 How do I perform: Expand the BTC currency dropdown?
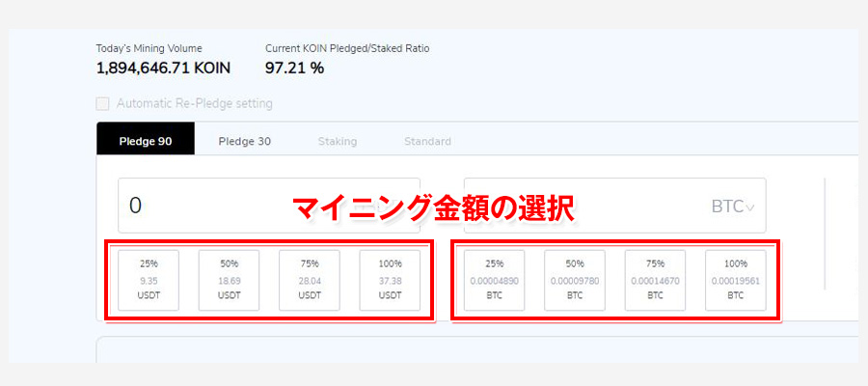point(733,206)
